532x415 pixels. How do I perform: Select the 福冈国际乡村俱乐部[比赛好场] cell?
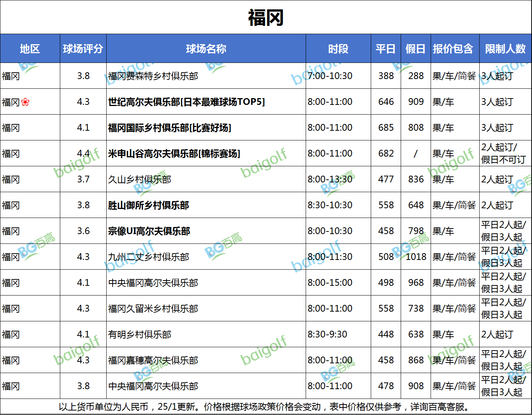(169, 128)
